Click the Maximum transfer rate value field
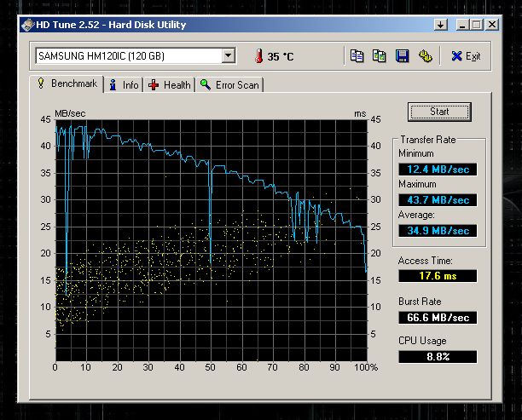 click(437, 200)
